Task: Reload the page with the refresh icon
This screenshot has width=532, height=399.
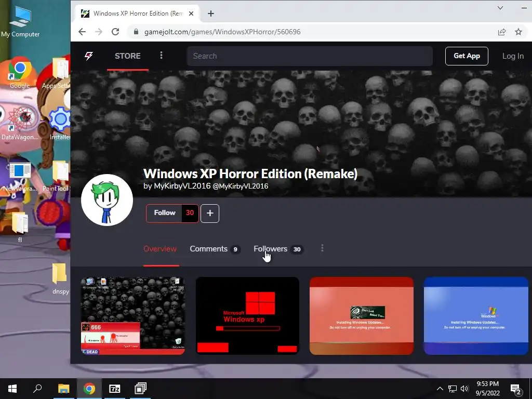Action: pos(115,32)
